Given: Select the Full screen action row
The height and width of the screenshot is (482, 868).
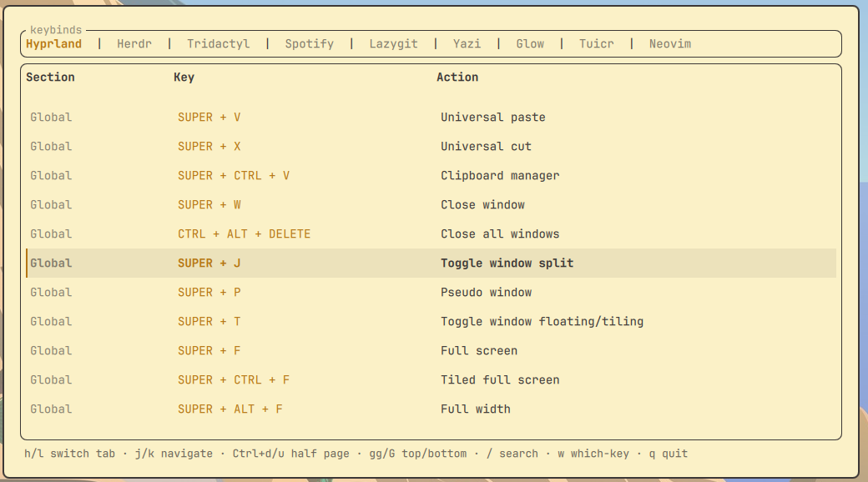Looking at the screenshot, I should click(431, 351).
